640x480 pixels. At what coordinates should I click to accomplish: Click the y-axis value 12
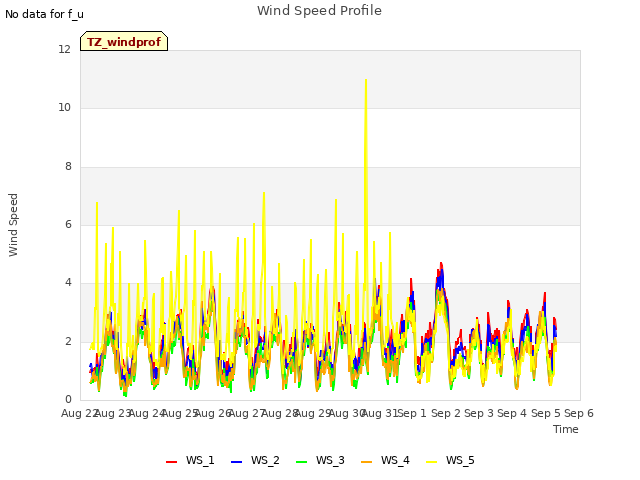pos(64,49)
